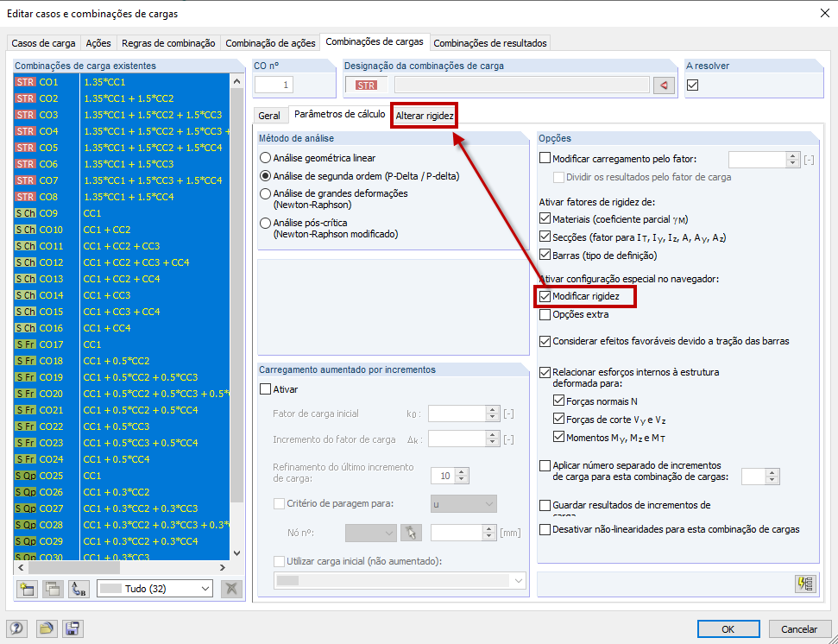Click the calculation settings icon in Opções

805,584
